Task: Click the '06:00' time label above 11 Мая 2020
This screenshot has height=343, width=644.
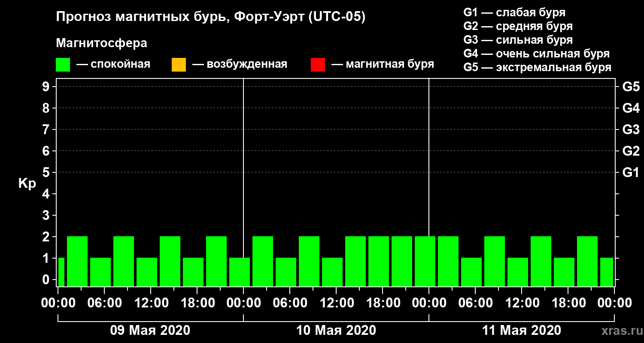Action: click(475, 303)
